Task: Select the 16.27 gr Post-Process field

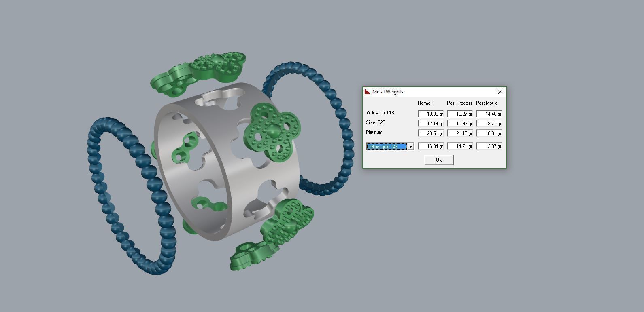Action: tap(460, 114)
